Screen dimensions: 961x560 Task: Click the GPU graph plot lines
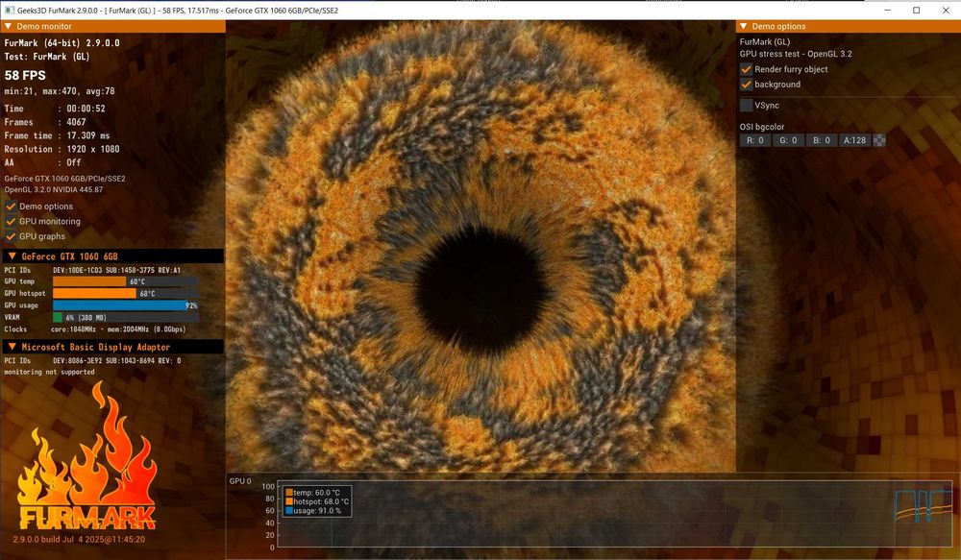click(x=923, y=506)
